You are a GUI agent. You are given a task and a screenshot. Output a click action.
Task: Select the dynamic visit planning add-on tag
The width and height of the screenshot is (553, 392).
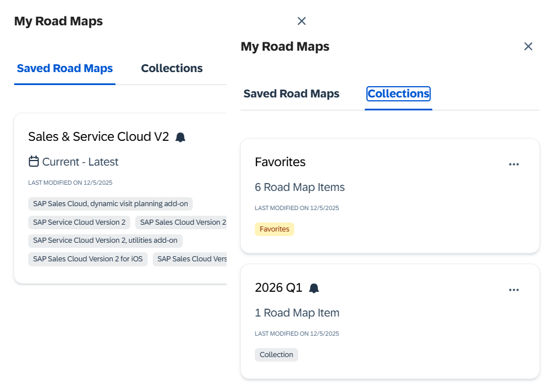click(110, 204)
